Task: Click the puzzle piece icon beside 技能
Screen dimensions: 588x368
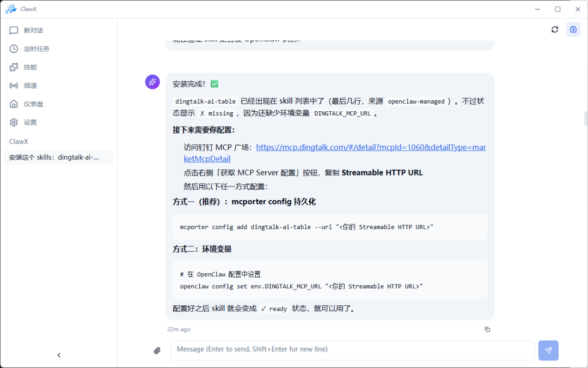Action: coord(14,67)
